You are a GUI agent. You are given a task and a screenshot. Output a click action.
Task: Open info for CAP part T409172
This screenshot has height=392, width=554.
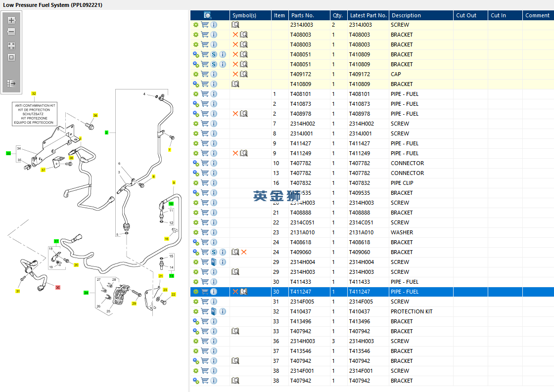214,74
